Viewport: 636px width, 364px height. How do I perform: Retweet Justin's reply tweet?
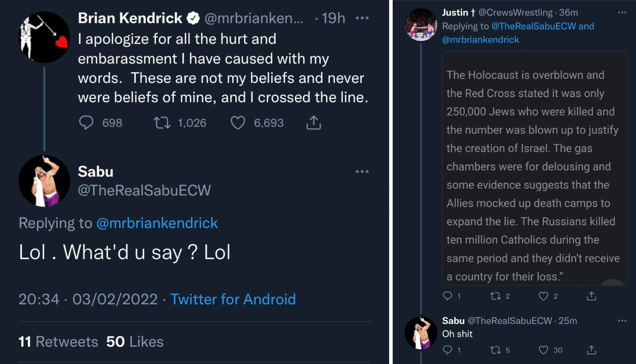pyautogui.click(x=495, y=296)
